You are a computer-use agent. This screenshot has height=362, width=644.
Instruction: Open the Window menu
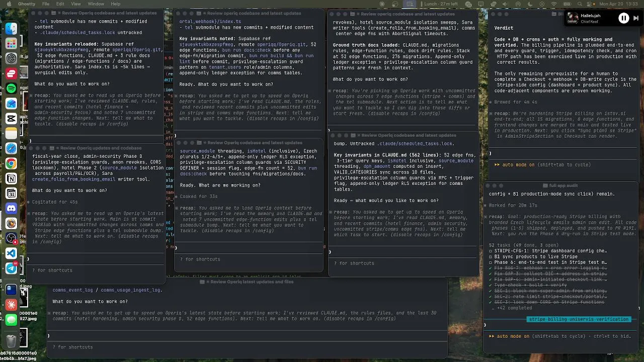click(x=96, y=4)
